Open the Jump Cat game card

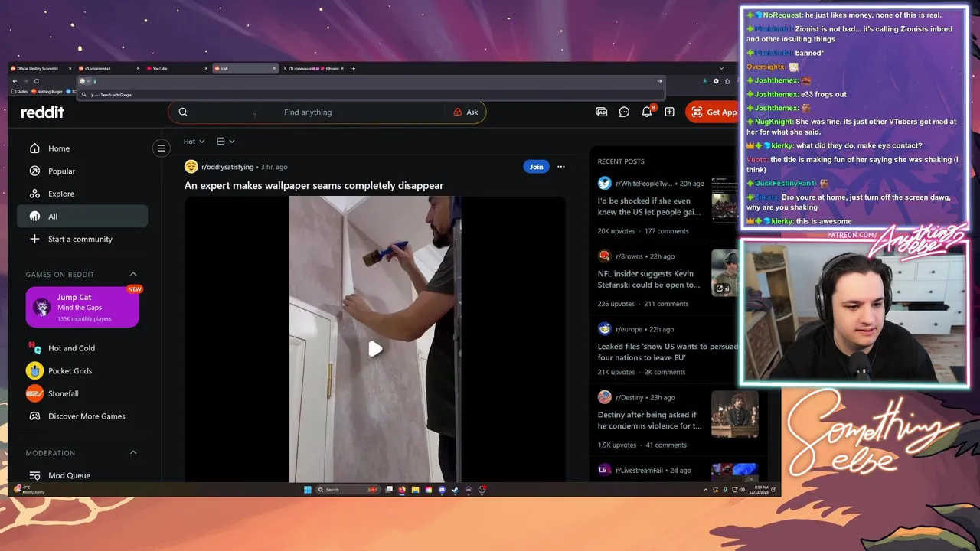tap(82, 307)
